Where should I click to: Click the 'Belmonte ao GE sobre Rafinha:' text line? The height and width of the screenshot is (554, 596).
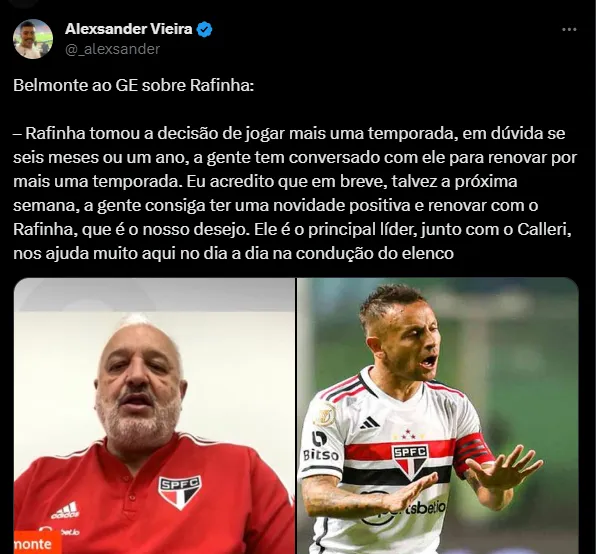pos(133,85)
